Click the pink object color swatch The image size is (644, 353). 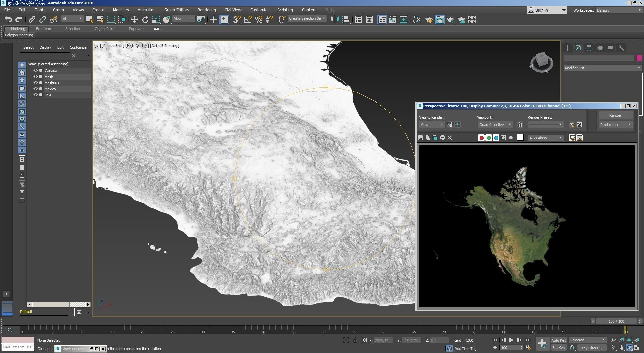pos(639,58)
